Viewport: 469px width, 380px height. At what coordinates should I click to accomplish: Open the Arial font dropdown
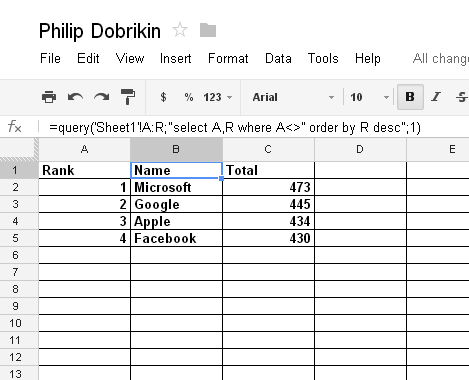293,97
